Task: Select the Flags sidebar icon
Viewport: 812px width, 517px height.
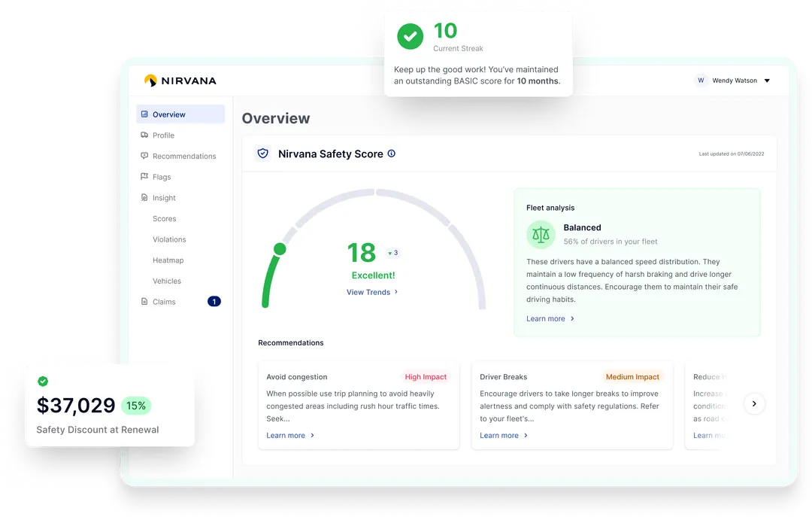Action: coord(143,177)
